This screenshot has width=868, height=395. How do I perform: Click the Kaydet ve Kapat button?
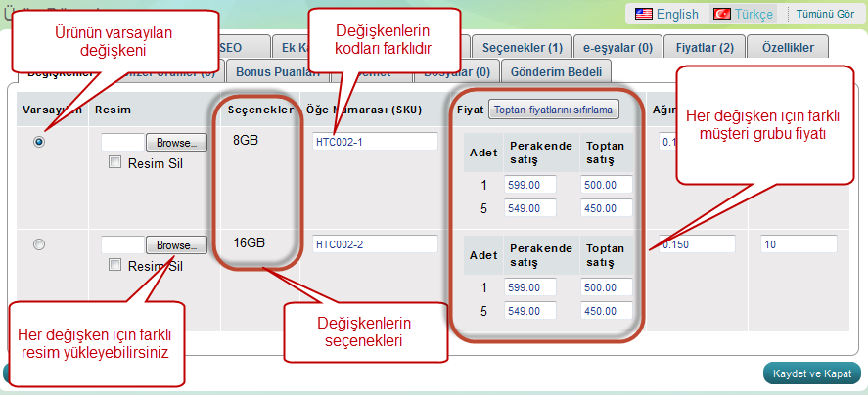point(811,373)
